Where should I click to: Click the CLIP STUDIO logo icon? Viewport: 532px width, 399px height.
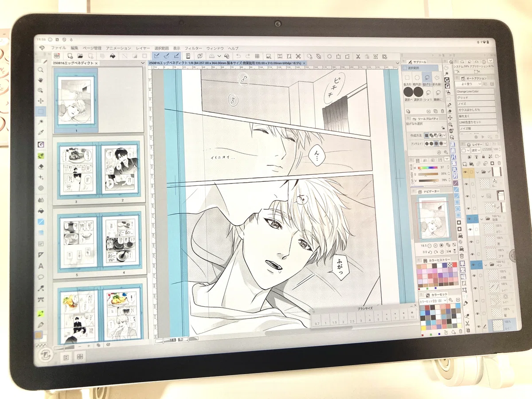[x=57, y=55]
